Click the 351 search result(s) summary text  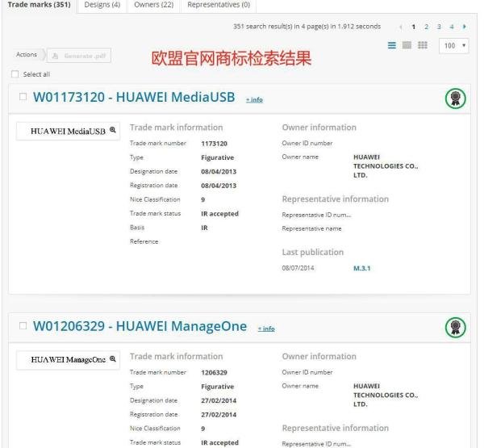click(x=307, y=27)
